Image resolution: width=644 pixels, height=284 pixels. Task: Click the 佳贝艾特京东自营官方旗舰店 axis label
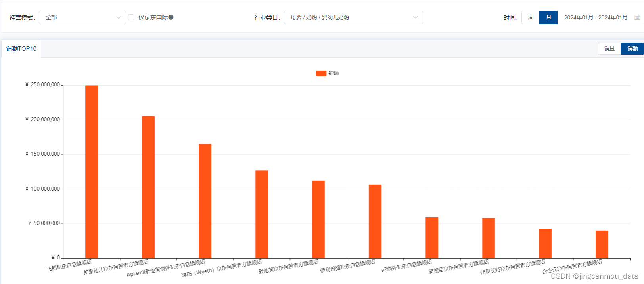click(513, 267)
